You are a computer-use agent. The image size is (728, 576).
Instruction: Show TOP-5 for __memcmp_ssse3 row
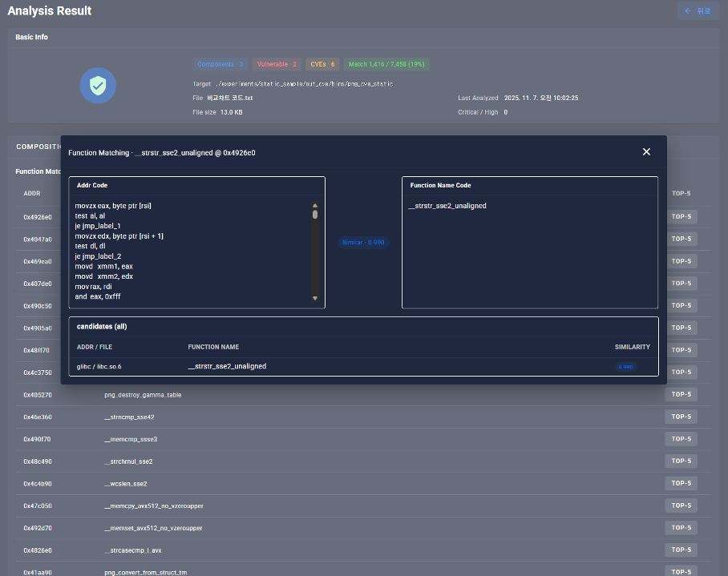click(x=681, y=439)
